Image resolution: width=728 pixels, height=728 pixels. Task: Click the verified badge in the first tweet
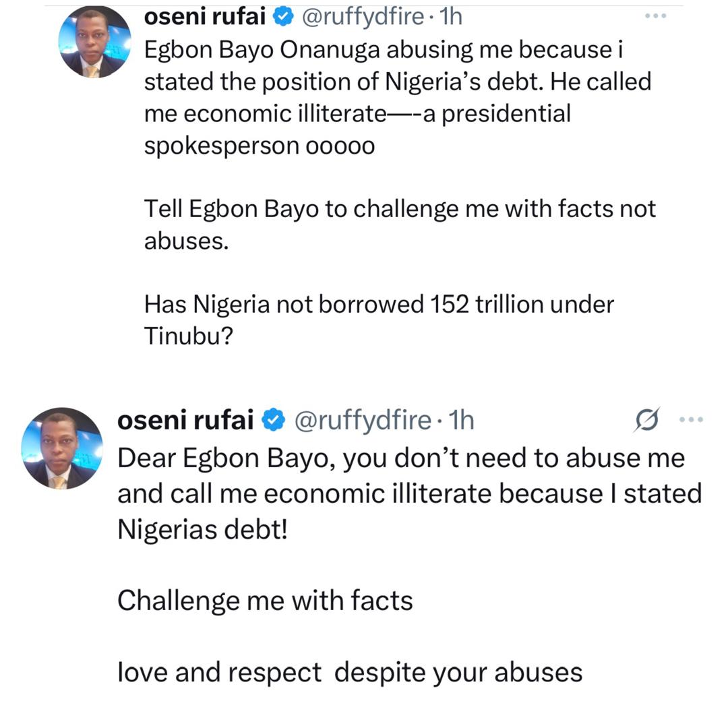pyautogui.click(x=282, y=17)
